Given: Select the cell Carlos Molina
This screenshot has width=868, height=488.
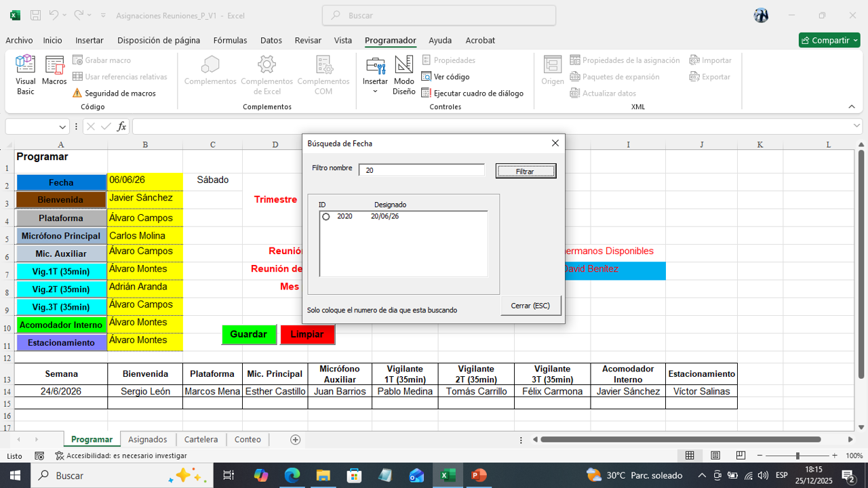Looking at the screenshot, I should tap(145, 236).
